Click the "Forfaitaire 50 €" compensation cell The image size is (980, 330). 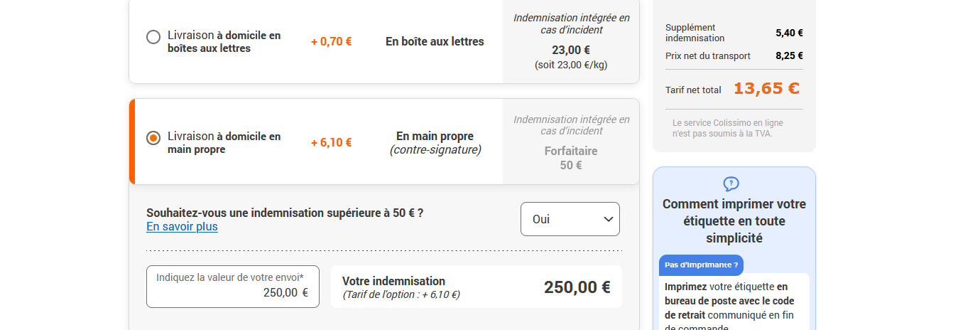pos(571,158)
